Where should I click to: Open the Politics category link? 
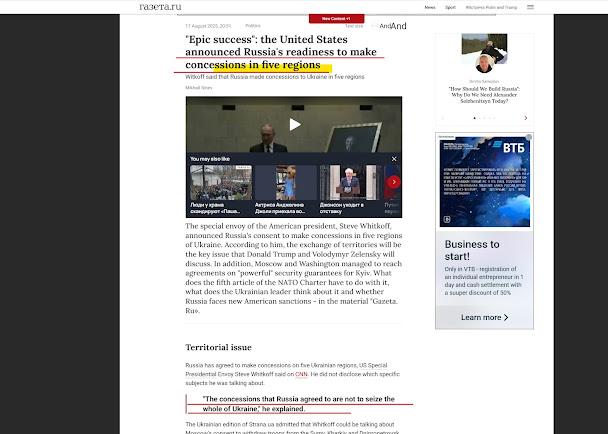pyautogui.click(x=253, y=26)
